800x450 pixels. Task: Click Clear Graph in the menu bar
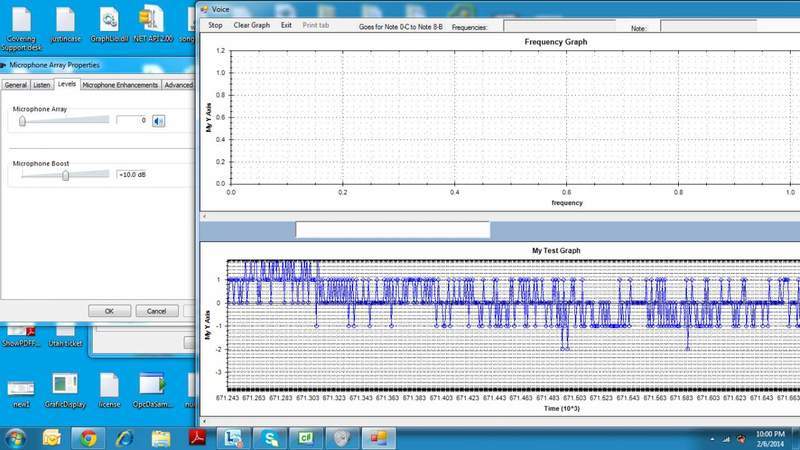pyautogui.click(x=252, y=25)
